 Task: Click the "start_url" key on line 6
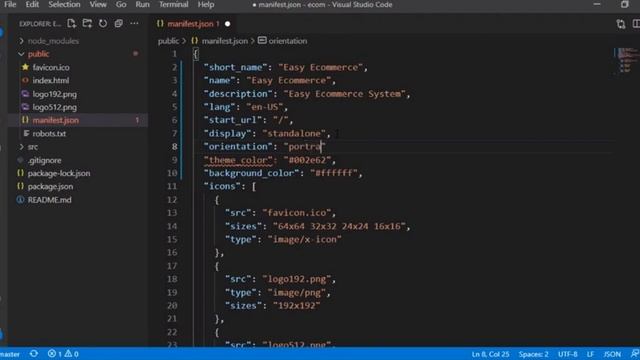pyautogui.click(x=233, y=120)
